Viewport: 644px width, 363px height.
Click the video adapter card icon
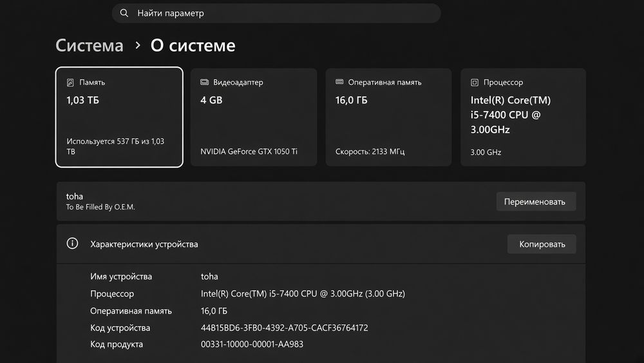(205, 83)
